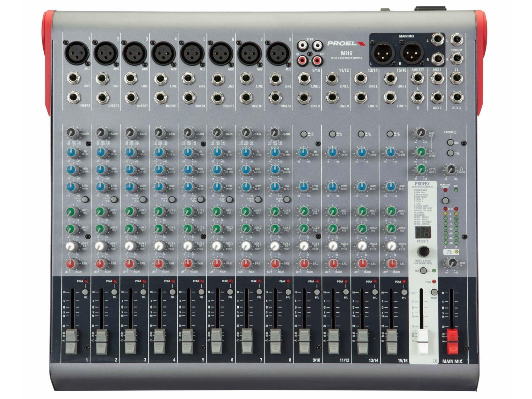Click the white FX fader cap
532x399 pixels.
coord(422,342)
